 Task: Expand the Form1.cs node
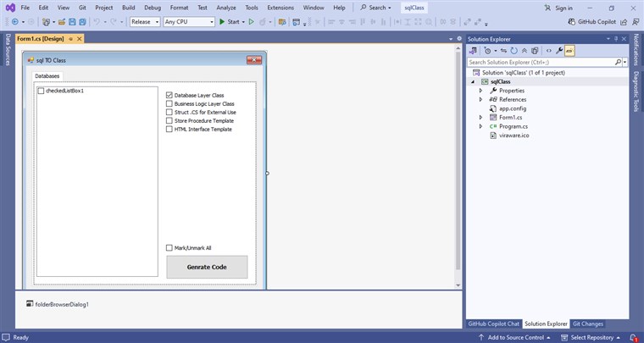point(481,118)
